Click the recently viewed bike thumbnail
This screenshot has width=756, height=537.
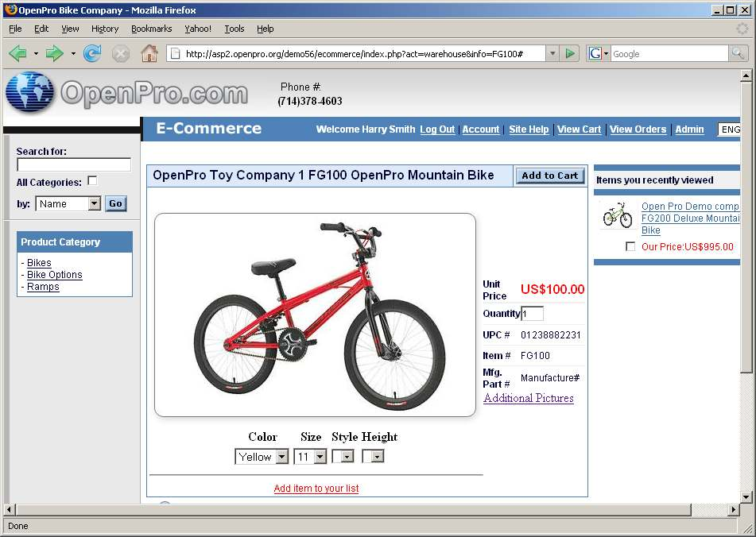coord(617,215)
